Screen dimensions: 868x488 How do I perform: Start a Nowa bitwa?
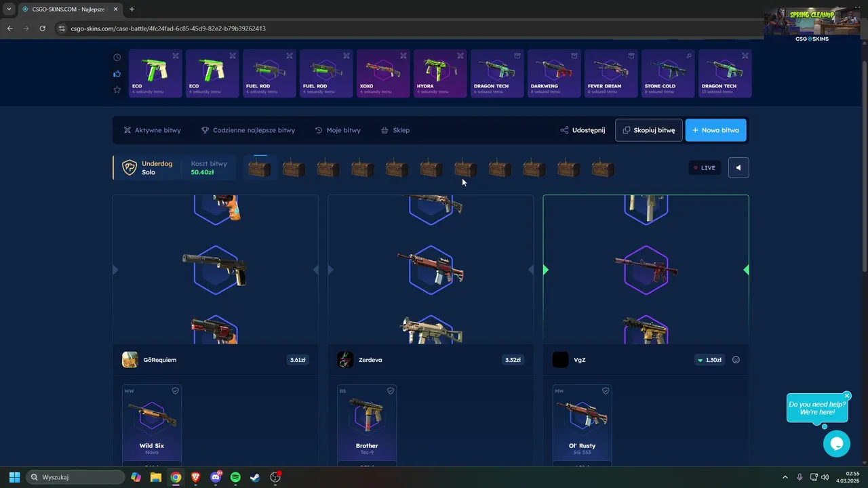(x=716, y=130)
